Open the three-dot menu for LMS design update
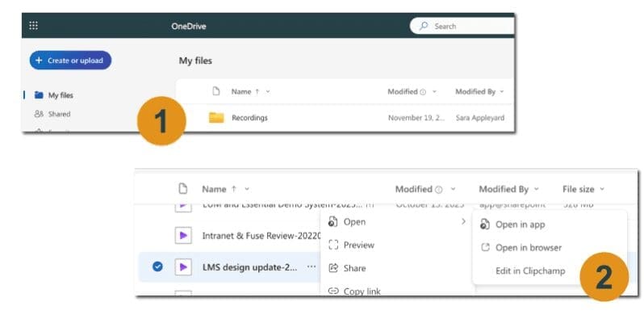 [x=312, y=266]
